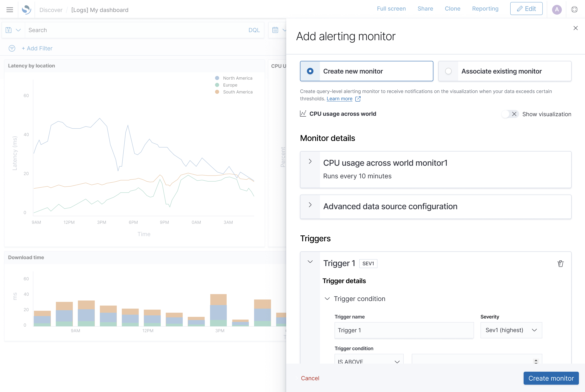Screen dimensions: 585x392
Task: Click the filter options circle icon
Action: coord(12,48)
